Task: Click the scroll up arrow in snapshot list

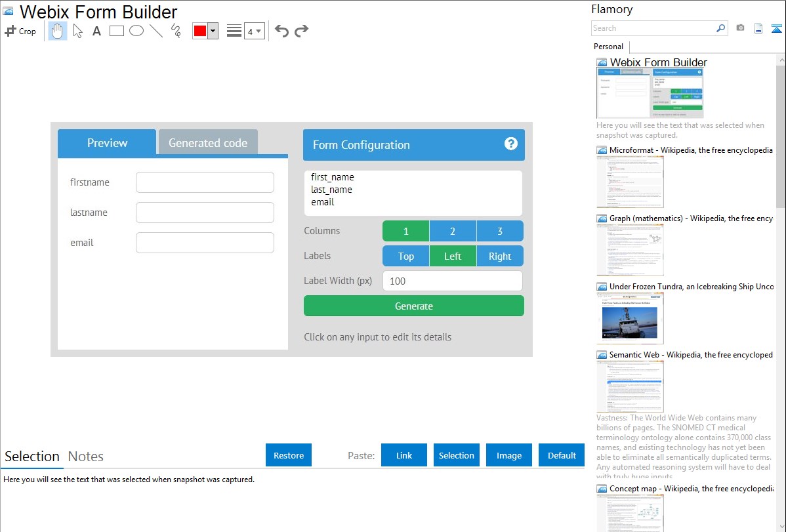Action: point(781,60)
